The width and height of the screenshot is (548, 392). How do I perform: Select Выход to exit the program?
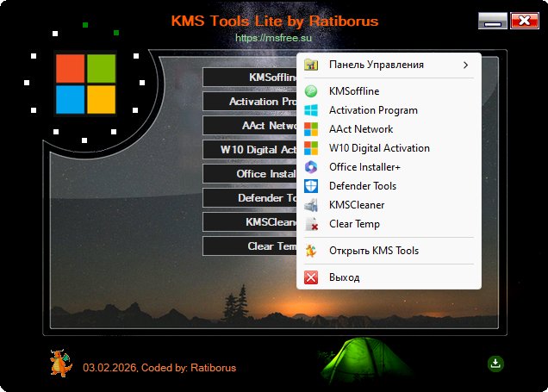(345, 277)
